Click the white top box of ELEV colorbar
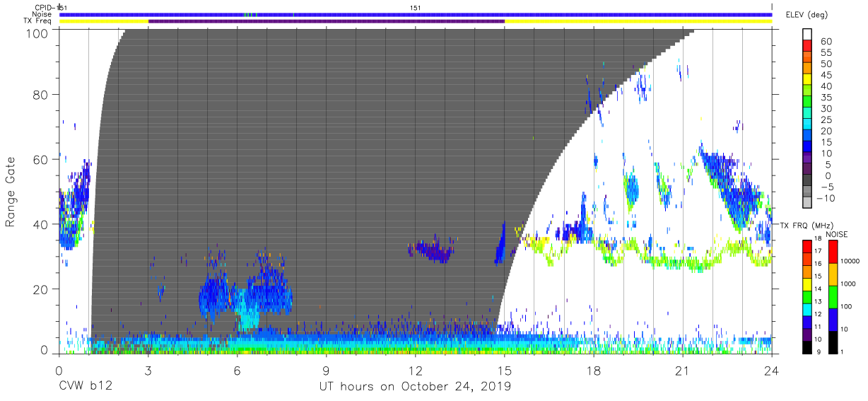Image resolution: width=868 pixels, height=401 pixels. pyautogui.click(x=807, y=35)
